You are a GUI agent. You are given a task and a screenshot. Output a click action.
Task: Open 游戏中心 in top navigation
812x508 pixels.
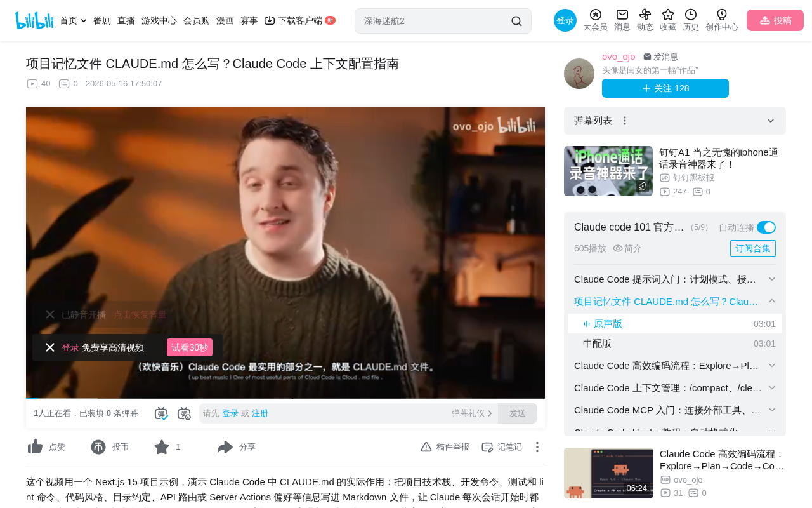point(159,20)
